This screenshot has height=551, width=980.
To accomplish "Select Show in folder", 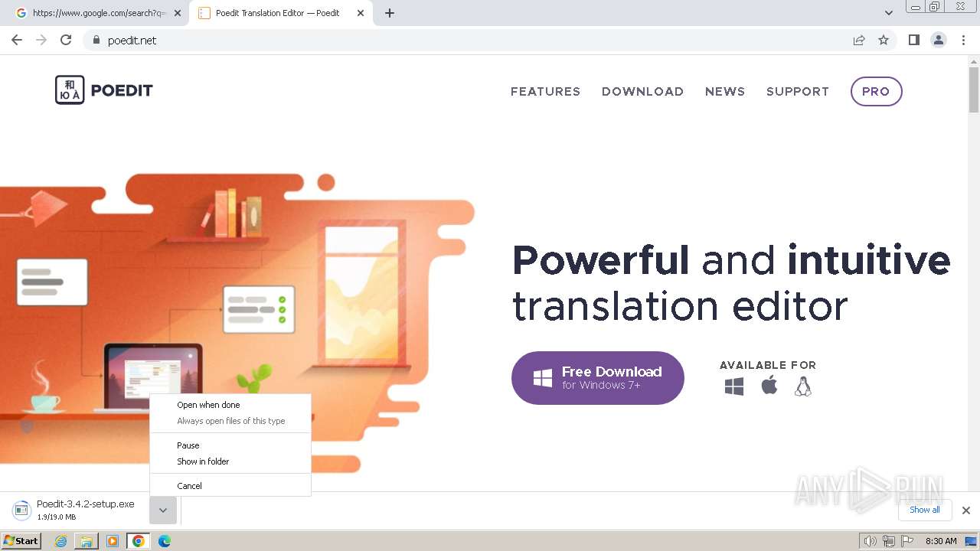I will click(x=230, y=461).
